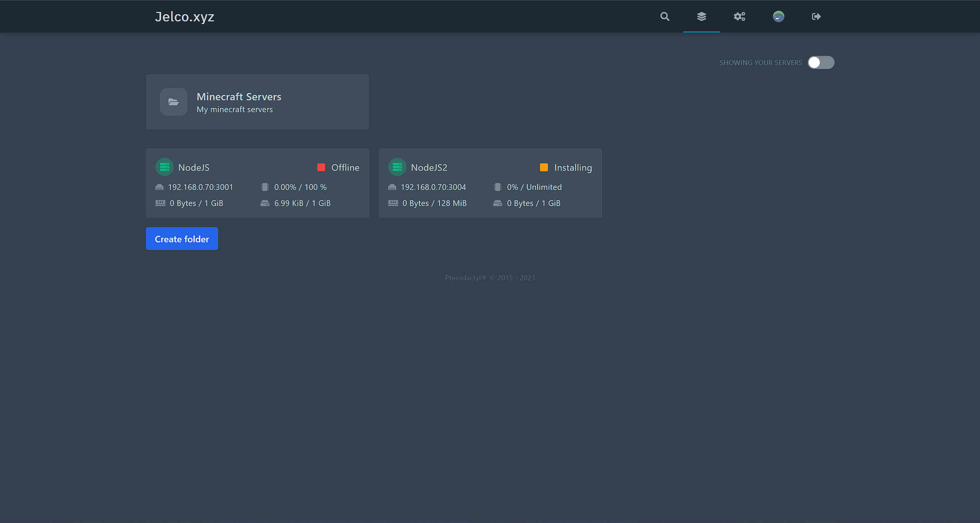The image size is (980, 523).
Task: Click the Minecraft Servers folder icon
Action: pos(173,102)
